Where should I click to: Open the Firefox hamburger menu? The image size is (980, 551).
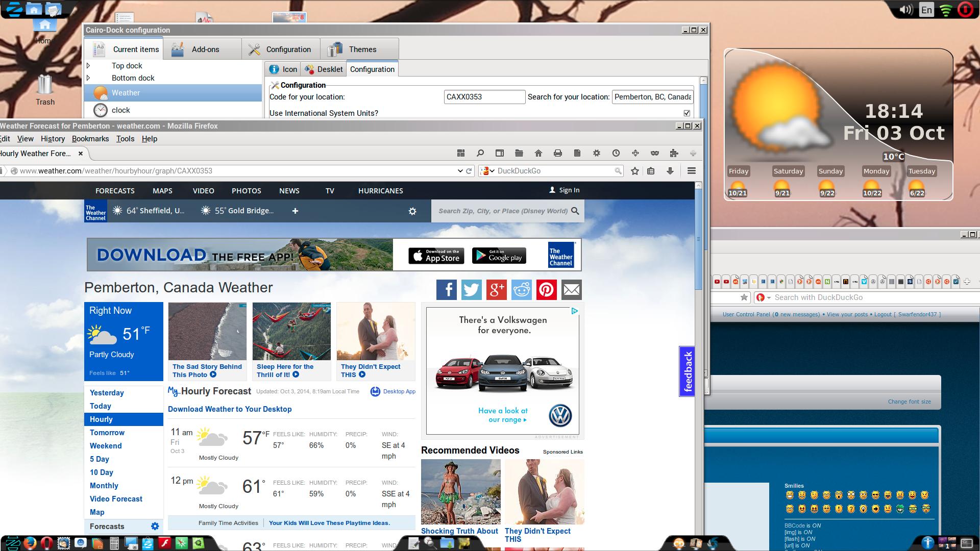(691, 171)
